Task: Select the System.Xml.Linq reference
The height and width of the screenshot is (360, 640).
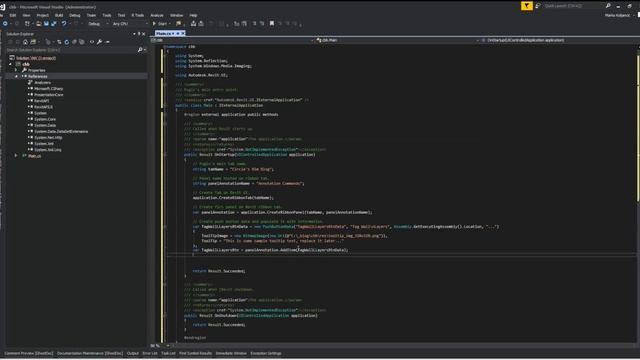Action: point(48,150)
